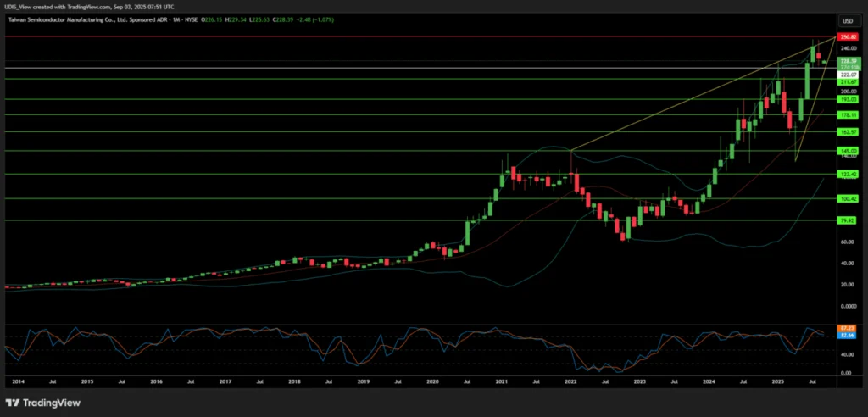Click the orange 87.23 oscillator value
The image size is (868, 417).
point(847,328)
